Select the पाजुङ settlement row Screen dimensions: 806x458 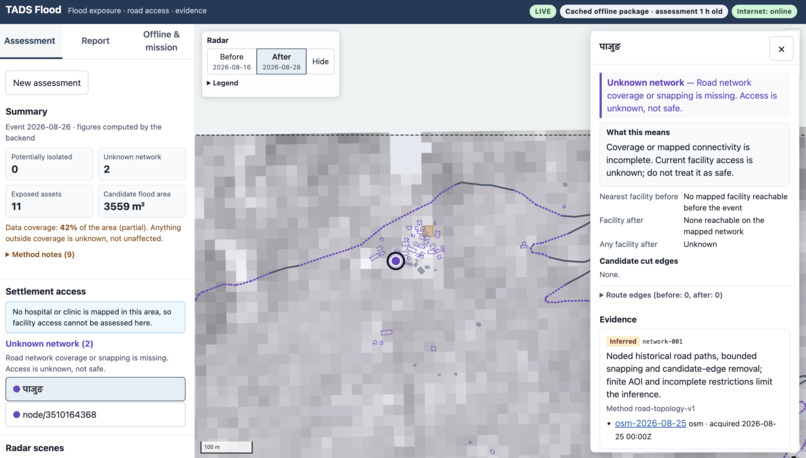click(x=95, y=389)
